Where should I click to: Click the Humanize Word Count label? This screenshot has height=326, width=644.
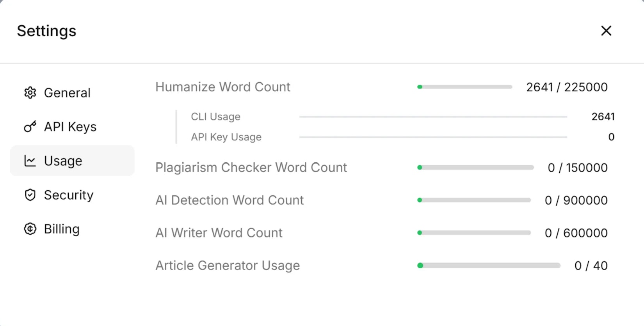click(x=223, y=87)
